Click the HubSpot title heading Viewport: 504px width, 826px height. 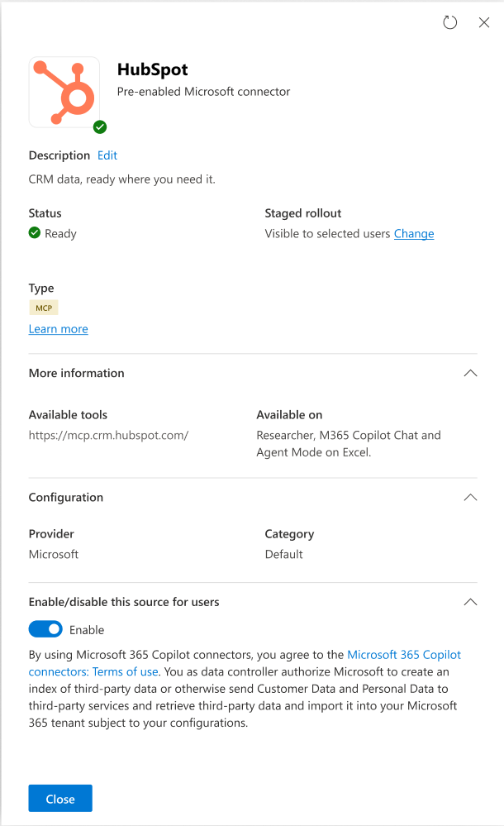click(x=153, y=70)
